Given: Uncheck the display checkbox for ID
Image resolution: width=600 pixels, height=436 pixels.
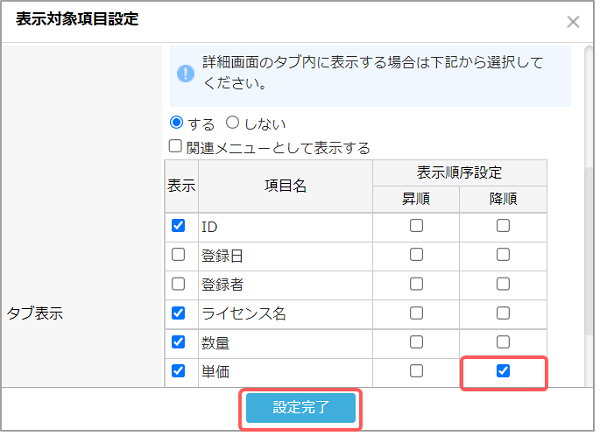Looking at the screenshot, I should coord(178,225).
